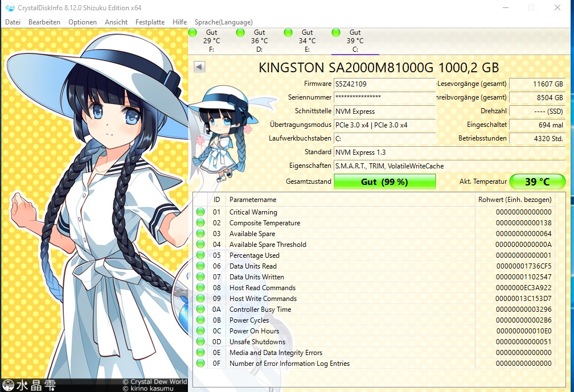574x392 pixels.
Task: Switch to the F: drive tab at 29 °C
Action: tap(212, 41)
